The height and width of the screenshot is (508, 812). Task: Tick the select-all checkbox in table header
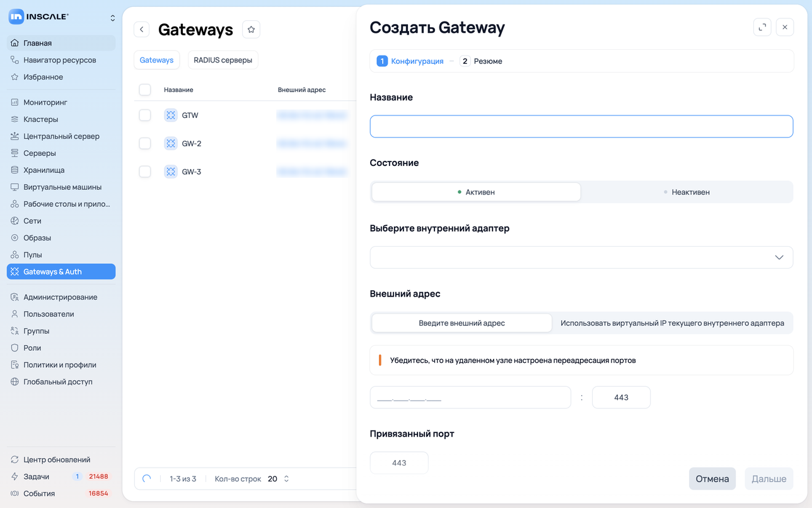click(x=145, y=90)
